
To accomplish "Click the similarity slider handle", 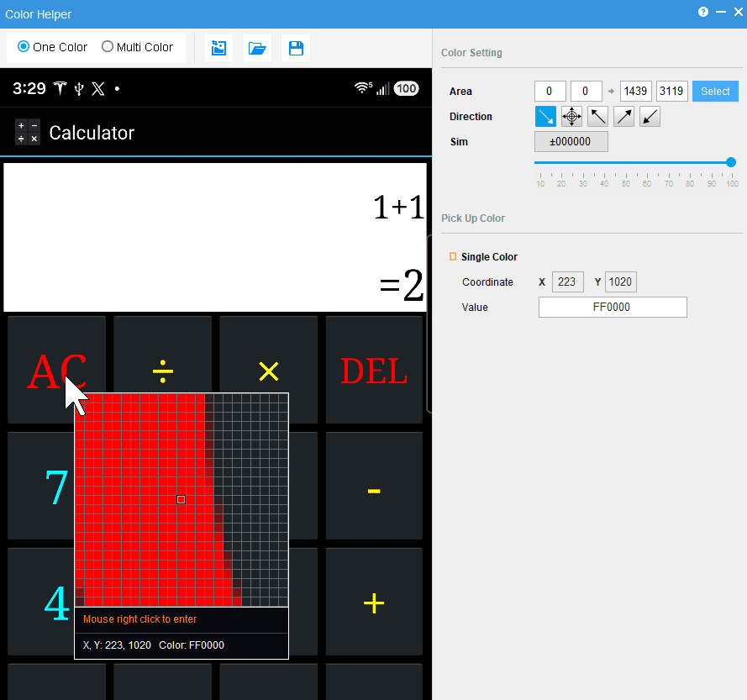I will [731, 162].
